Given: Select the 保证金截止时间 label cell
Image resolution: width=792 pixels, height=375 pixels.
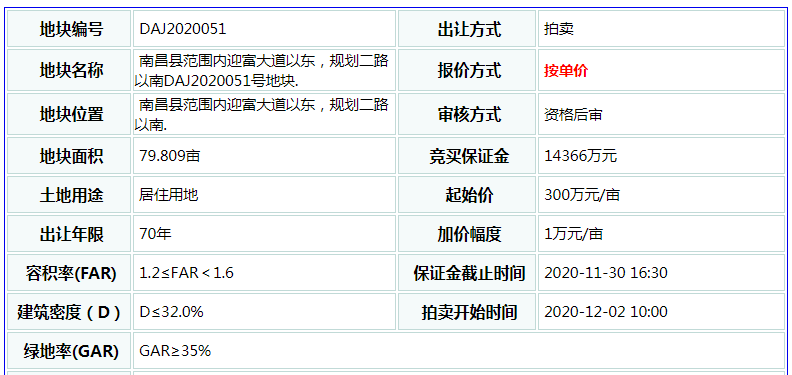Looking at the screenshot, I should click(467, 272).
